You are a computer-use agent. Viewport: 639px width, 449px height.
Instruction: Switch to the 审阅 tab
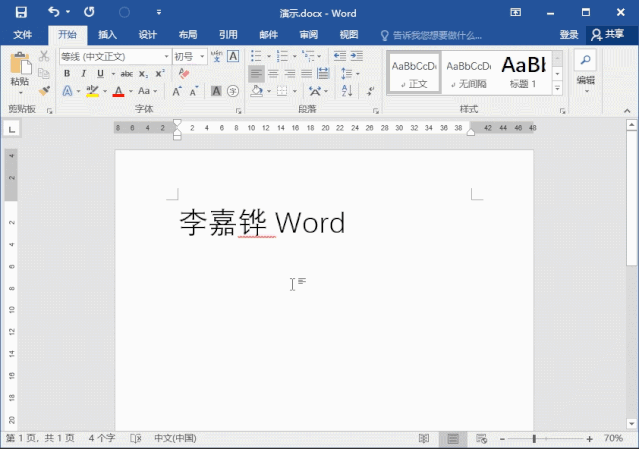pyautogui.click(x=309, y=35)
